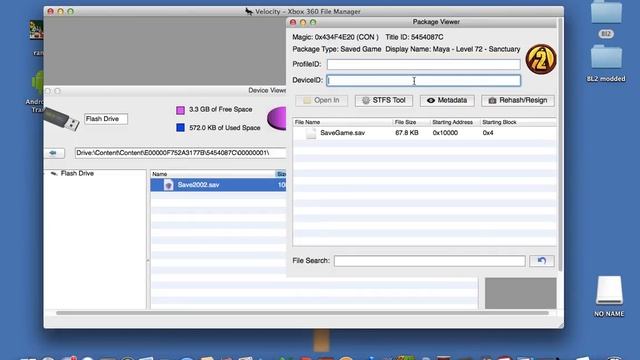640x360 pixels.
Task: Click the Name column header in Device Viewer
Action: pyautogui.click(x=212, y=174)
